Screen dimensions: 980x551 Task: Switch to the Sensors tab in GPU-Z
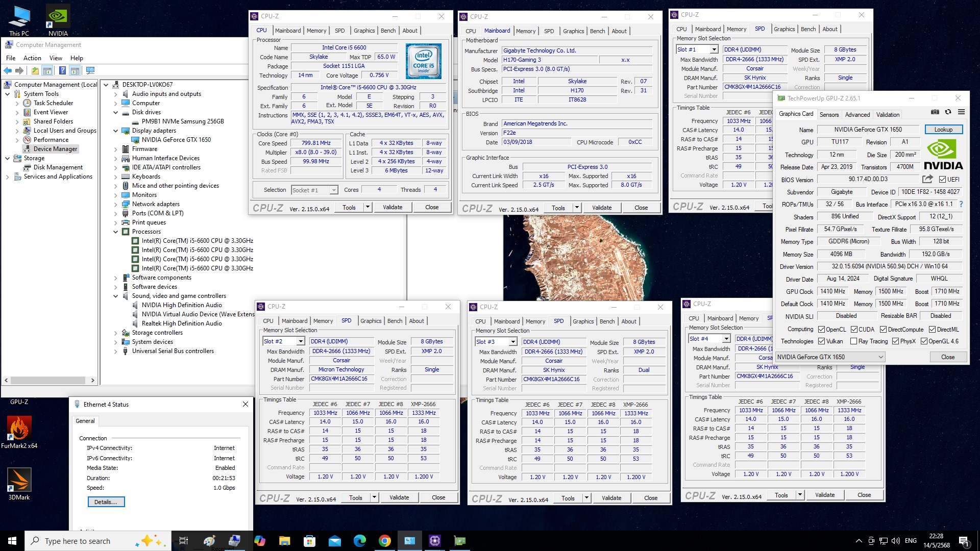point(829,115)
